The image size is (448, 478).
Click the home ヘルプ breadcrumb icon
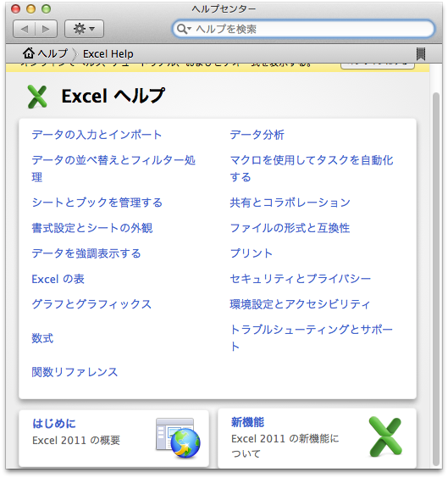click(29, 53)
